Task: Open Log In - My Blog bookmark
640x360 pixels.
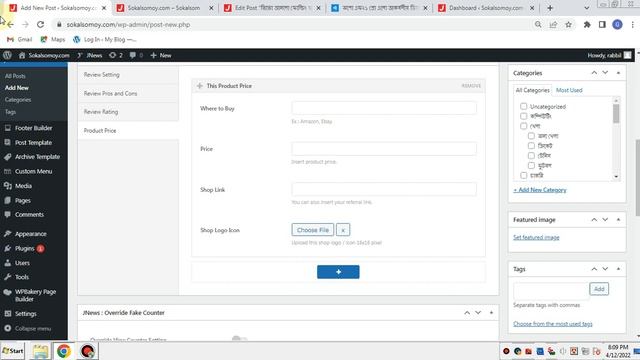Action: click(104, 40)
